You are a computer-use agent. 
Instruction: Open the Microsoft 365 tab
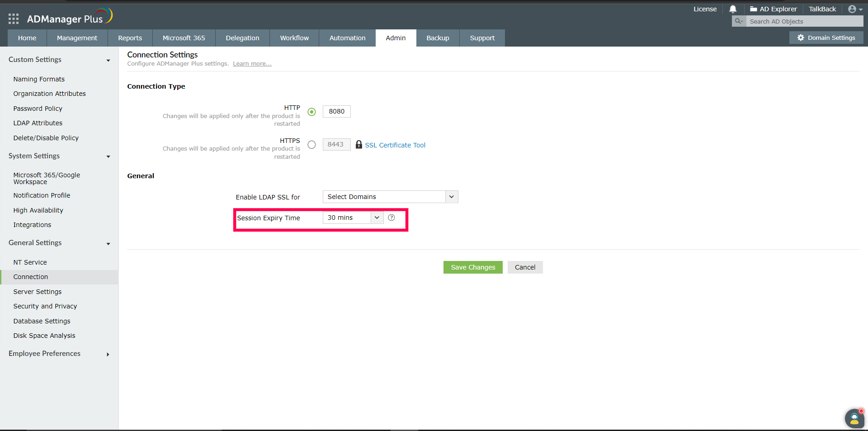[184, 38]
